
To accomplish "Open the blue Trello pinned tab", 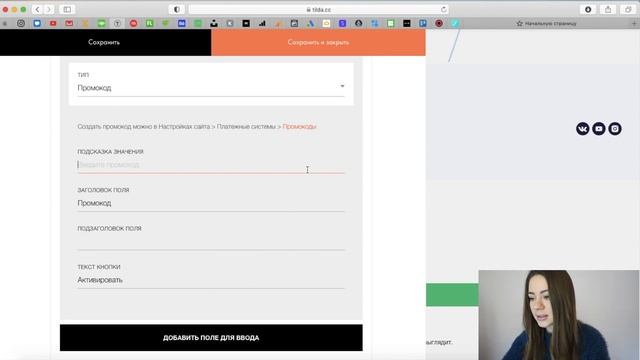I will pos(423,23).
